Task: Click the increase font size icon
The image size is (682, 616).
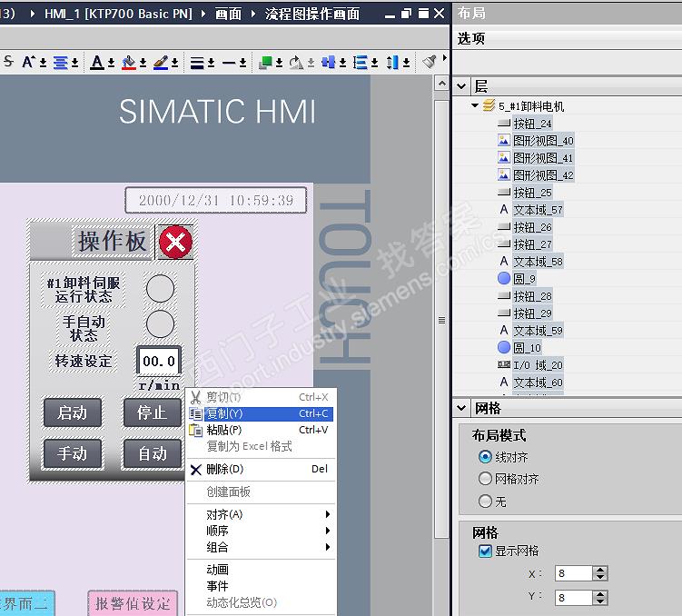Action: pyautogui.click(x=29, y=62)
